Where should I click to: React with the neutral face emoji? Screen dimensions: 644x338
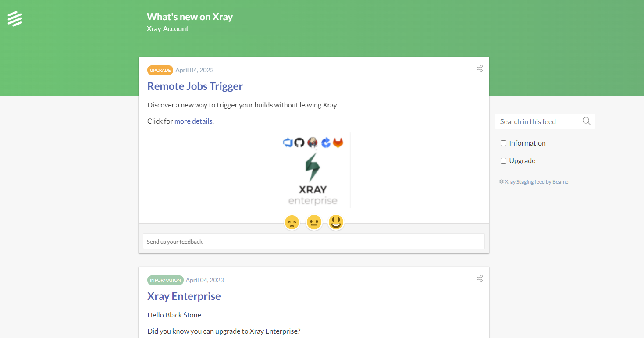pos(314,223)
